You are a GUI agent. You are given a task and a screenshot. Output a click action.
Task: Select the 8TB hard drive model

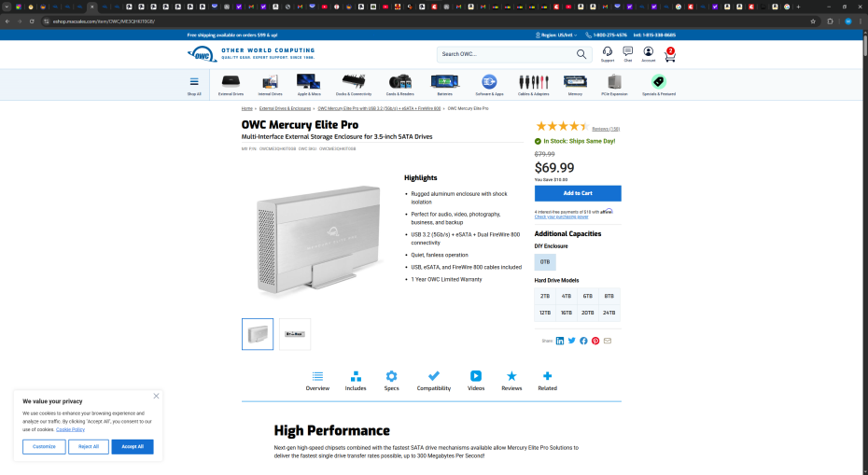pyautogui.click(x=609, y=296)
